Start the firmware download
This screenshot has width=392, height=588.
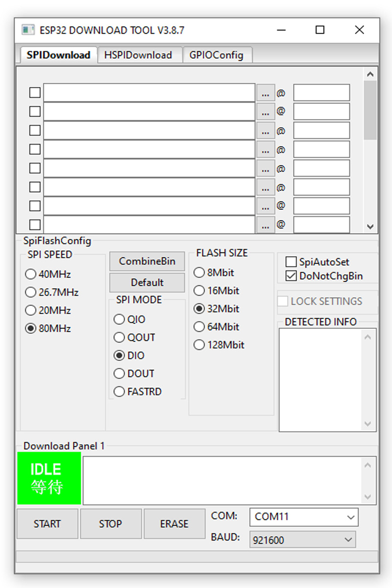(47, 523)
